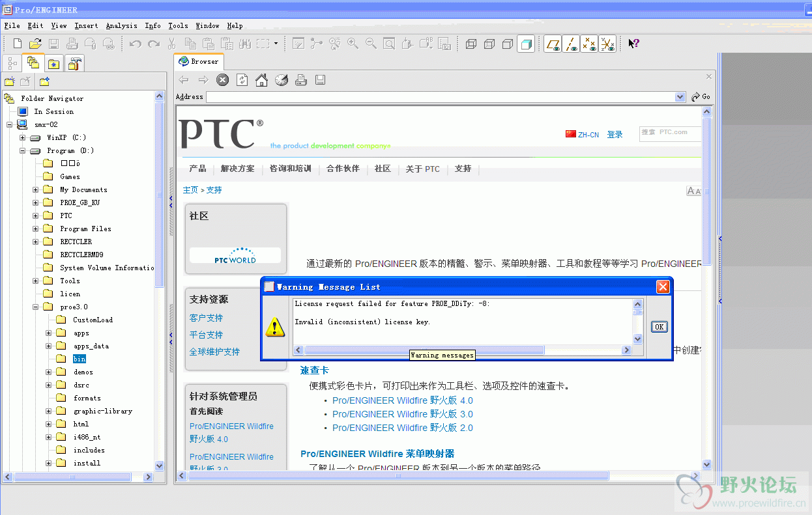Click the PTC.com search box
This screenshot has height=515, width=812.
point(670,133)
